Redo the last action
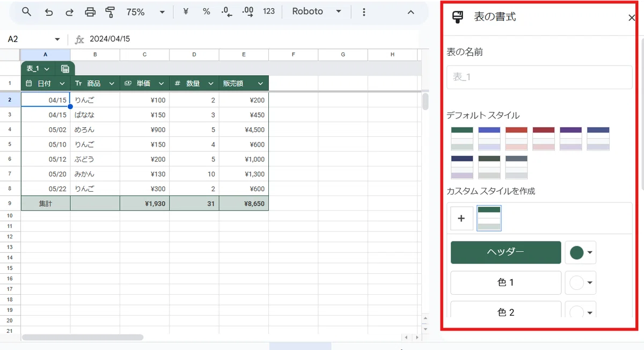The width and height of the screenshot is (644, 350). point(69,12)
